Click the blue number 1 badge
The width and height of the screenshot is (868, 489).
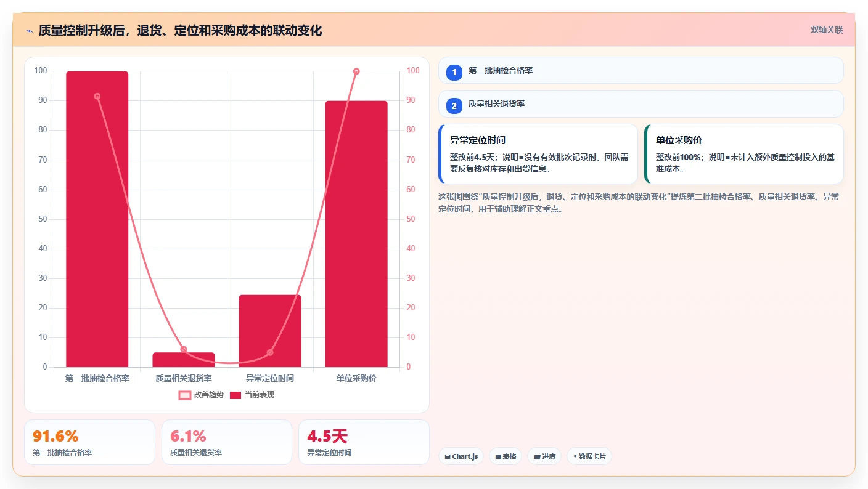coord(454,73)
